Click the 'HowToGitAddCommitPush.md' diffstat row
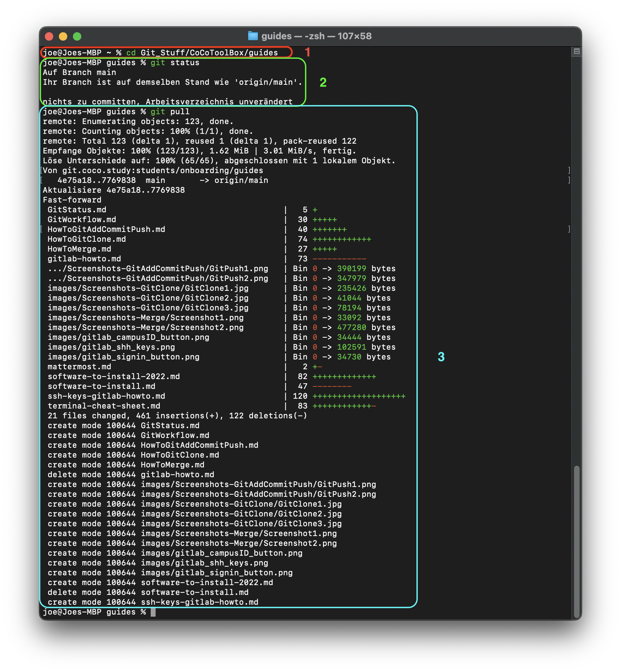 (x=197, y=229)
